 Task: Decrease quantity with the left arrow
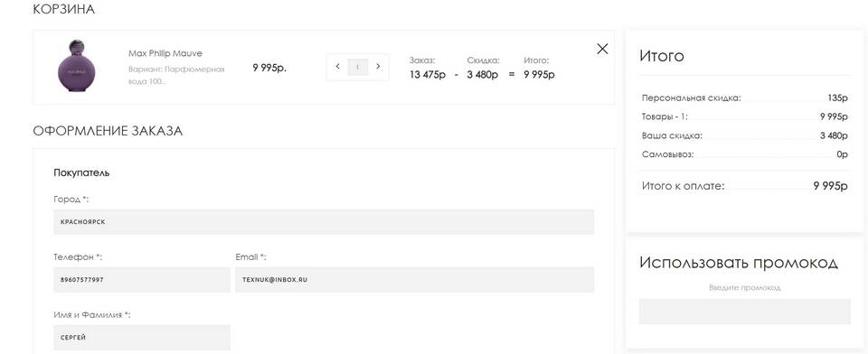coord(337,67)
